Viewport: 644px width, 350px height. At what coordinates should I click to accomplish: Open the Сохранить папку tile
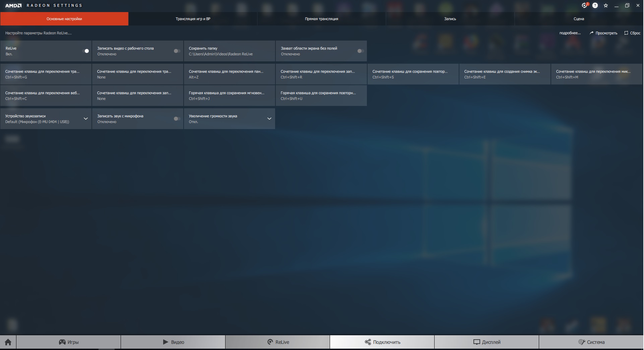click(230, 51)
